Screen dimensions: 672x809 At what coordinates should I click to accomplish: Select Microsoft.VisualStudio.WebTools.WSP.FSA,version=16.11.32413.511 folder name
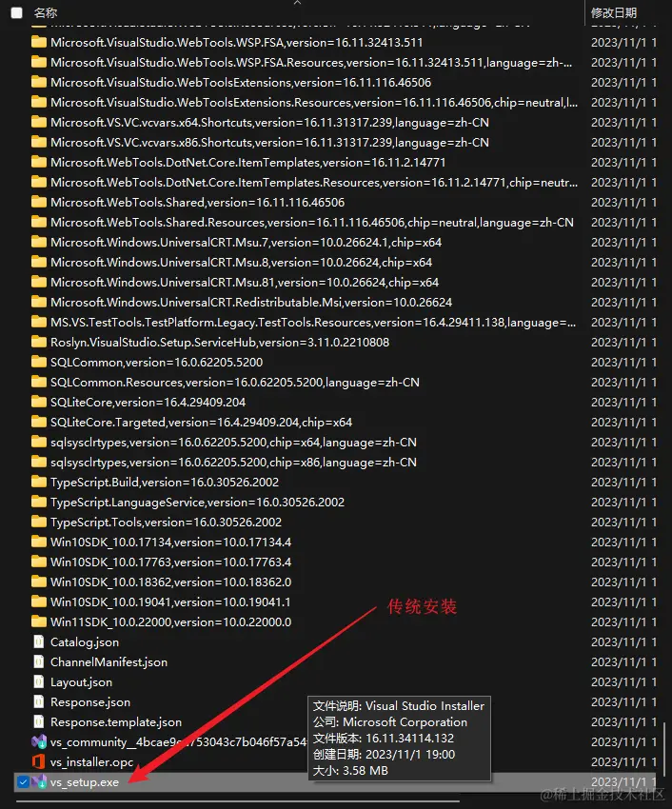click(236, 42)
